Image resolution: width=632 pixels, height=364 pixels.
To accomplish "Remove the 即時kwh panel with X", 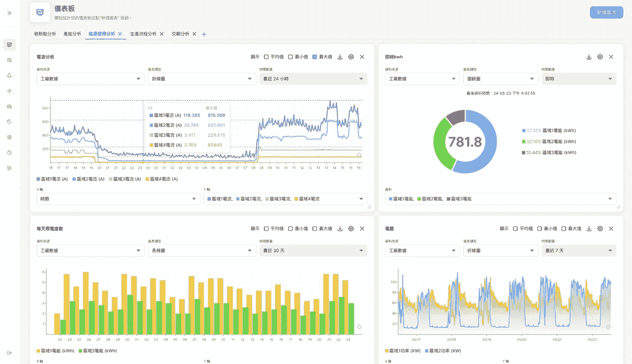I will click(x=611, y=56).
